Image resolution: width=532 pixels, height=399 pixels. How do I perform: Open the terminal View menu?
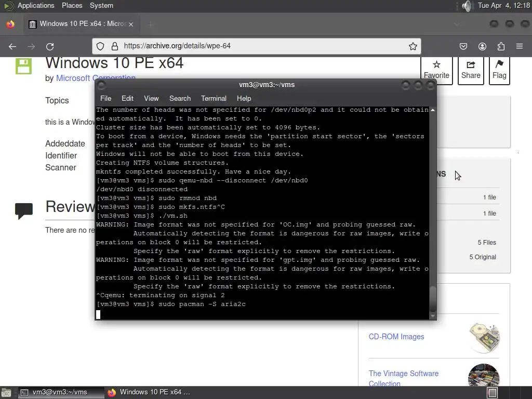[x=151, y=98]
